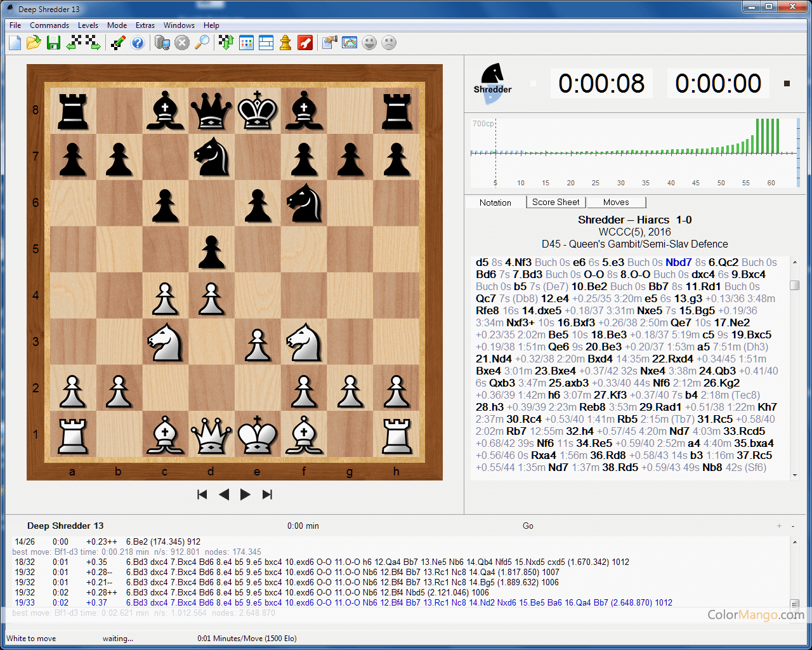
Task: Open the Extras menu
Action: tap(145, 25)
